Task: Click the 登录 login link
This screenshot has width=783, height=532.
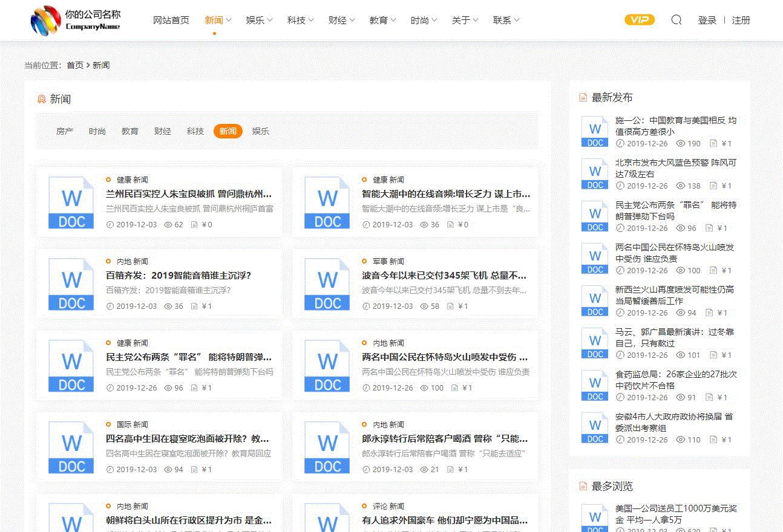Action: (x=707, y=20)
